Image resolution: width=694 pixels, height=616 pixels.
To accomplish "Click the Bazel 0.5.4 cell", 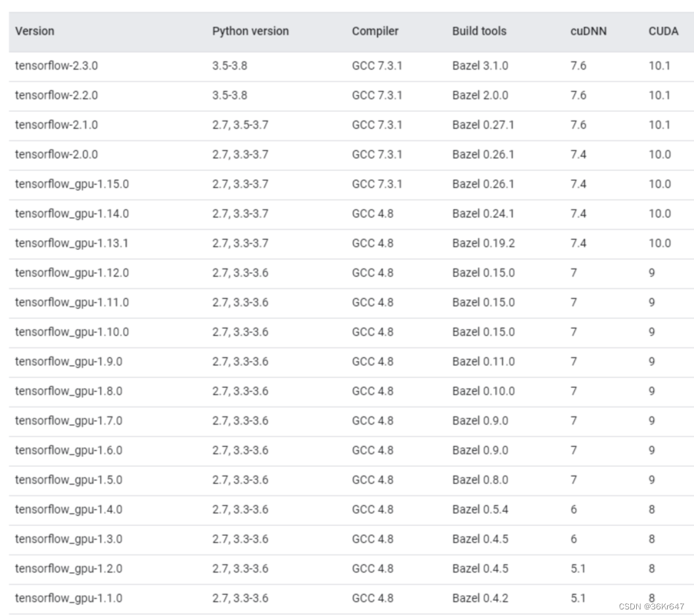I will [x=480, y=510].
